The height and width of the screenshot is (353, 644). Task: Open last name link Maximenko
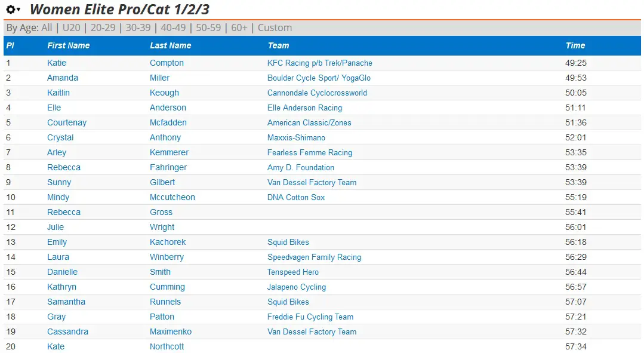(171, 331)
